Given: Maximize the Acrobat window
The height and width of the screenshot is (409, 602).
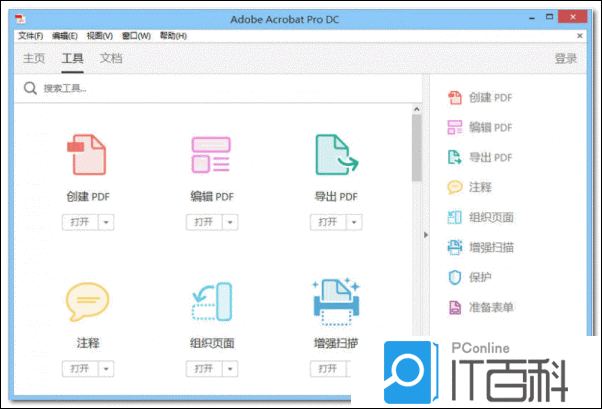Looking at the screenshot, I should pyautogui.click(x=549, y=17).
